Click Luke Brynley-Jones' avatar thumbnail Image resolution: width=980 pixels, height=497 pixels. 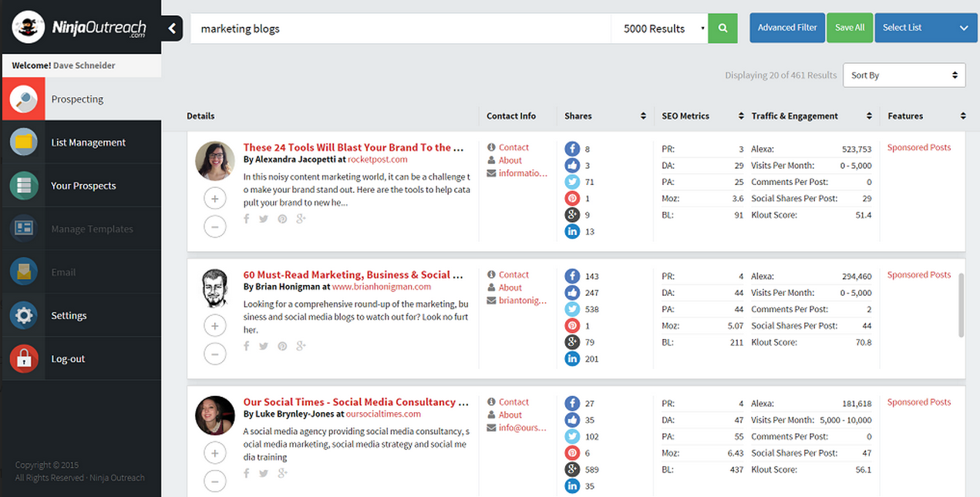click(215, 415)
